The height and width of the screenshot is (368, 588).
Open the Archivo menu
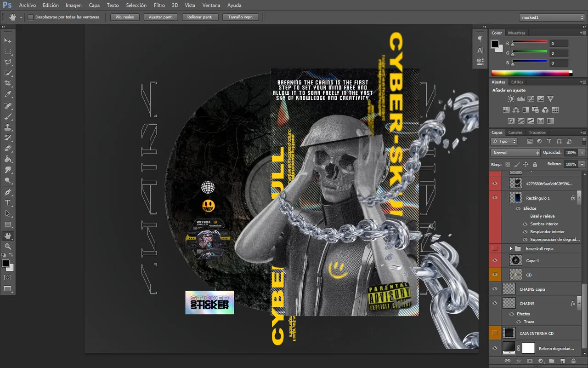click(x=28, y=6)
